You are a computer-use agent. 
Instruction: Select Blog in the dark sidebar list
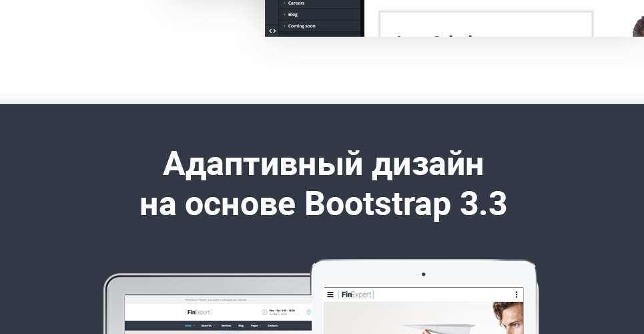pos(293,15)
